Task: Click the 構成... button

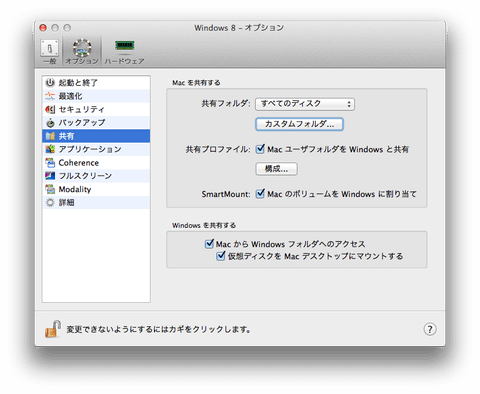Action: point(276,169)
